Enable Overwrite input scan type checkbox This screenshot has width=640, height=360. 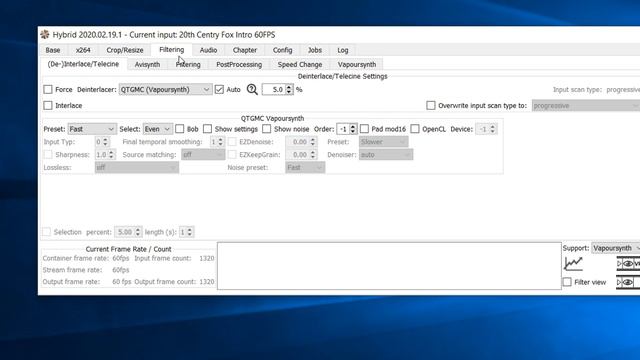click(x=431, y=105)
